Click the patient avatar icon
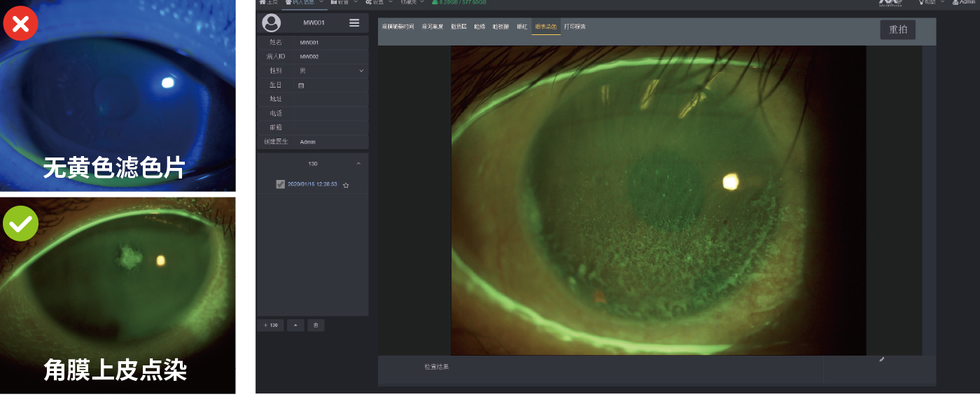Image resolution: width=980 pixels, height=413 pixels. click(x=271, y=23)
